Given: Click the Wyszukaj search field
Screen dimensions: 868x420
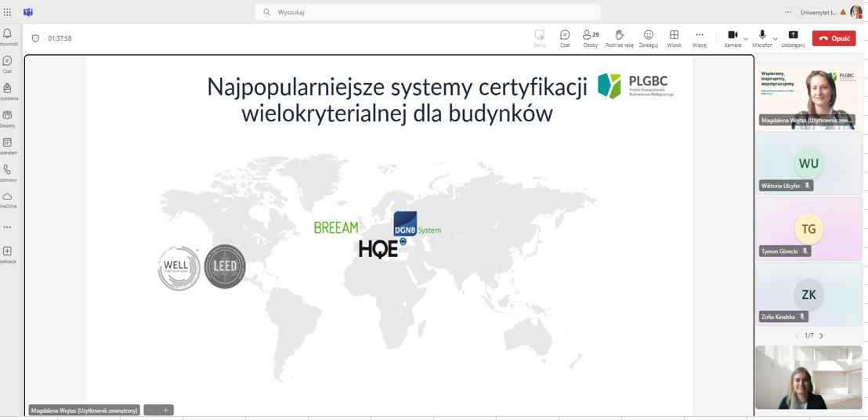Looking at the screenshot, I should click(x=428, y=12).
